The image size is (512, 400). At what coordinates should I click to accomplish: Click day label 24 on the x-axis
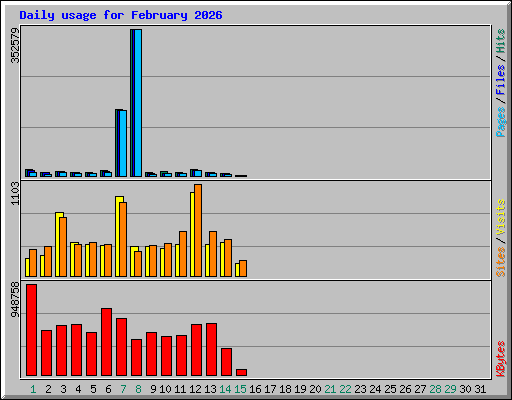pos(375,389)
